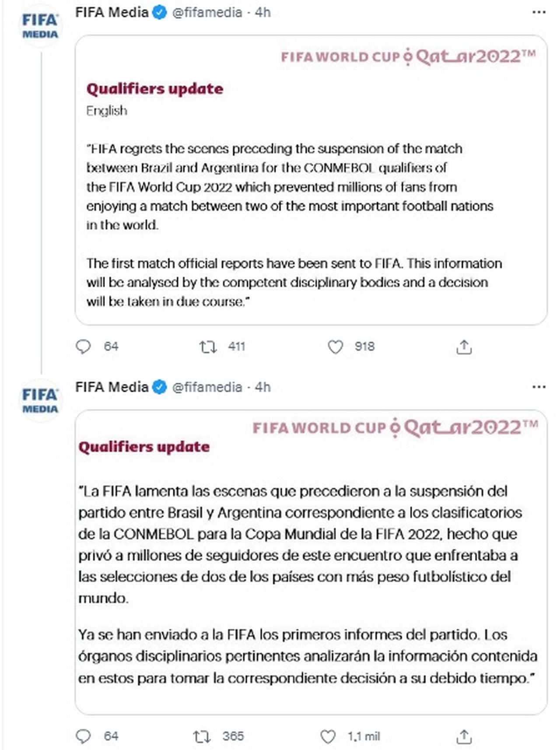Share the Spanish qualifiers update tweet
The image size is (560, 750).
pyautogui.click(x=464, y=737)
